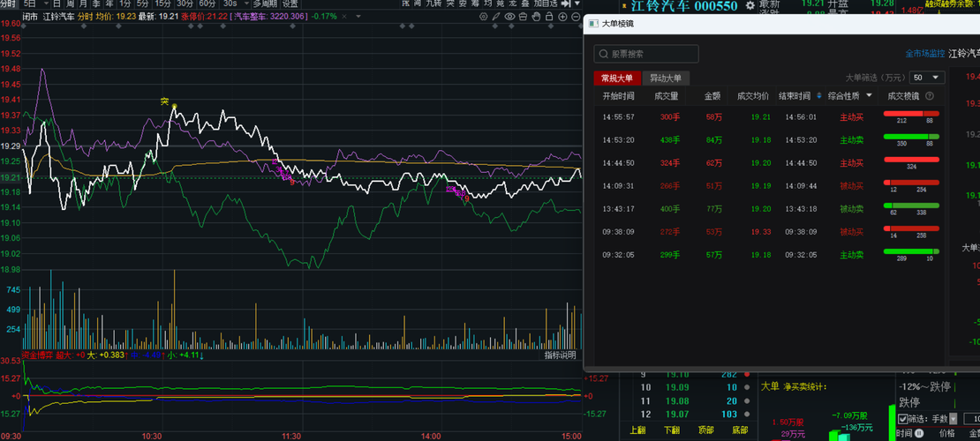Toggle the 筛选 checkbox

(903, 418)
